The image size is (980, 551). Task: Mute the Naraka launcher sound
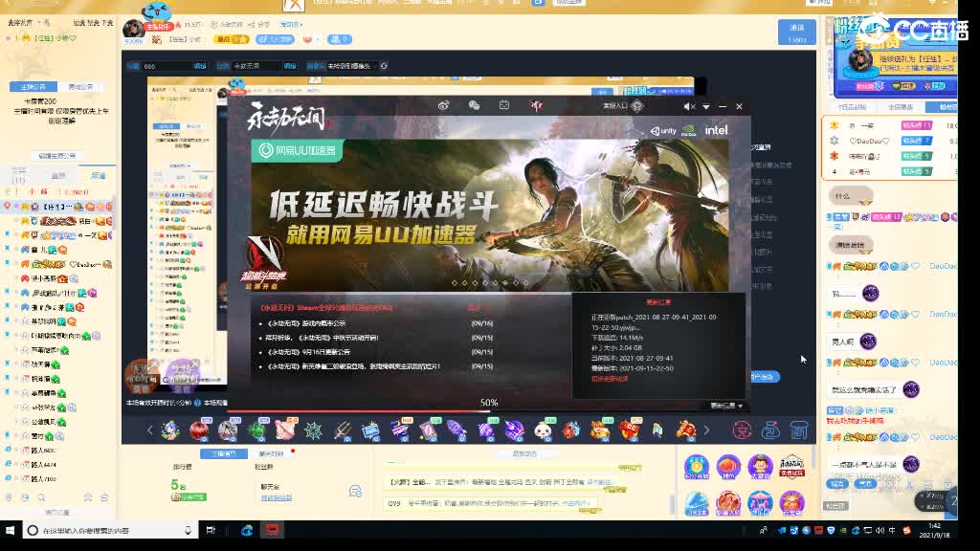pos(689,107)
